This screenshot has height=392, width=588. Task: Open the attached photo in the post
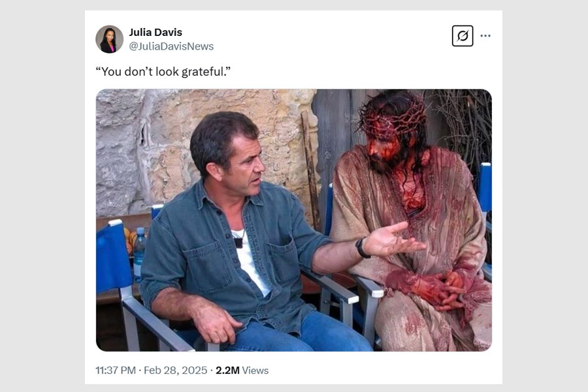pyautogui.click(x=293, y=220)
